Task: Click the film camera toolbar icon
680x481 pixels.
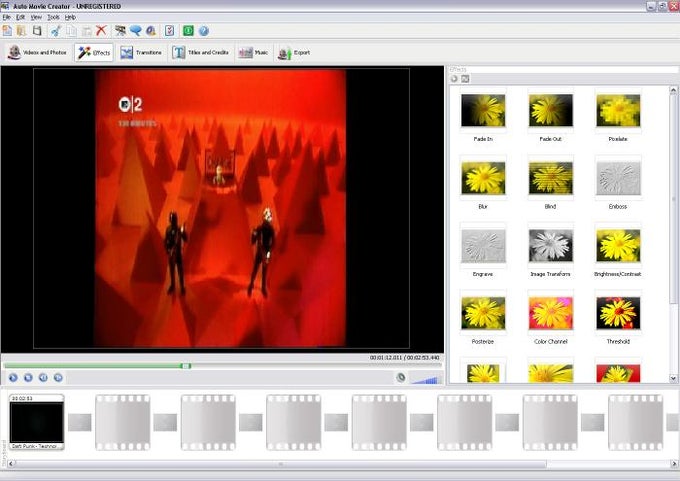Action: point(120,30)
